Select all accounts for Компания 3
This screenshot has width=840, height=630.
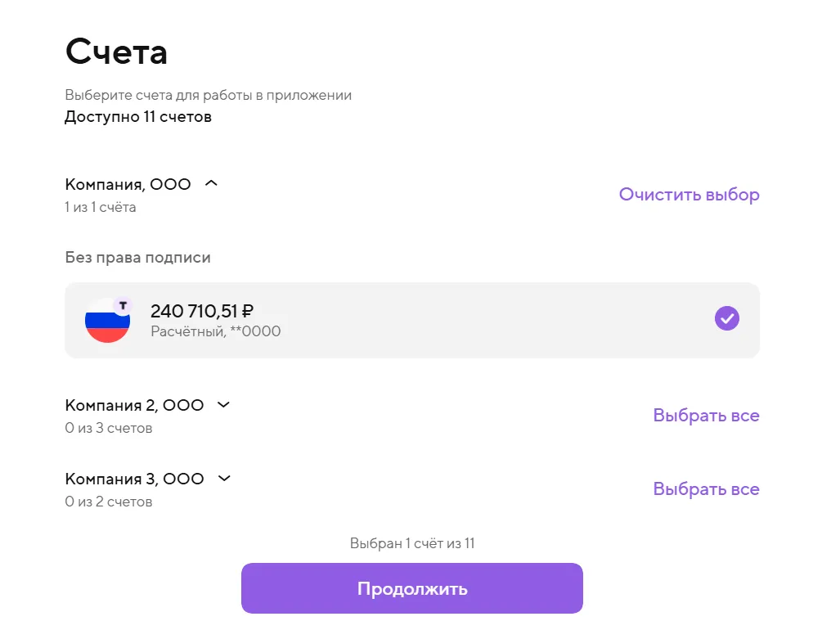coord(706,489)
